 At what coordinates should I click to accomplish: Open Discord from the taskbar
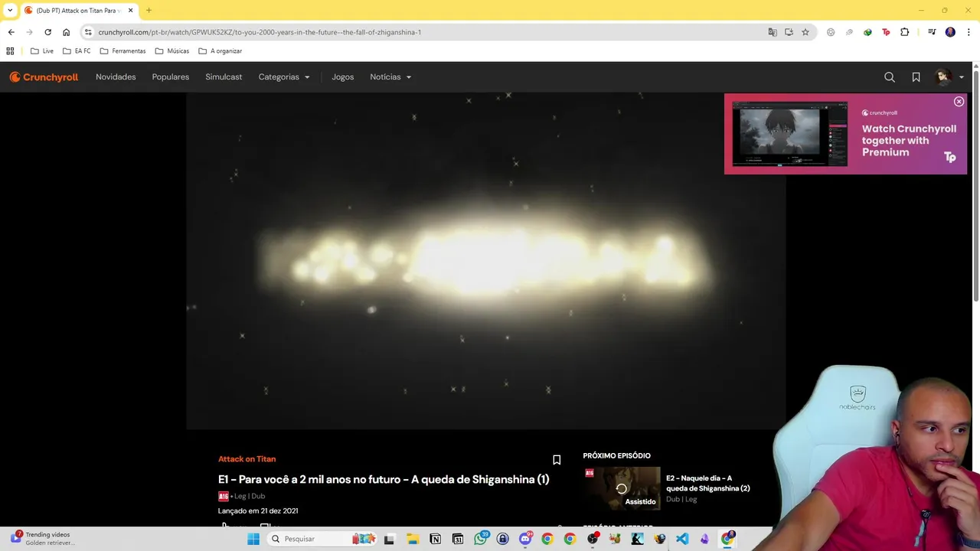pyautogui.click(x=525, y=539)
